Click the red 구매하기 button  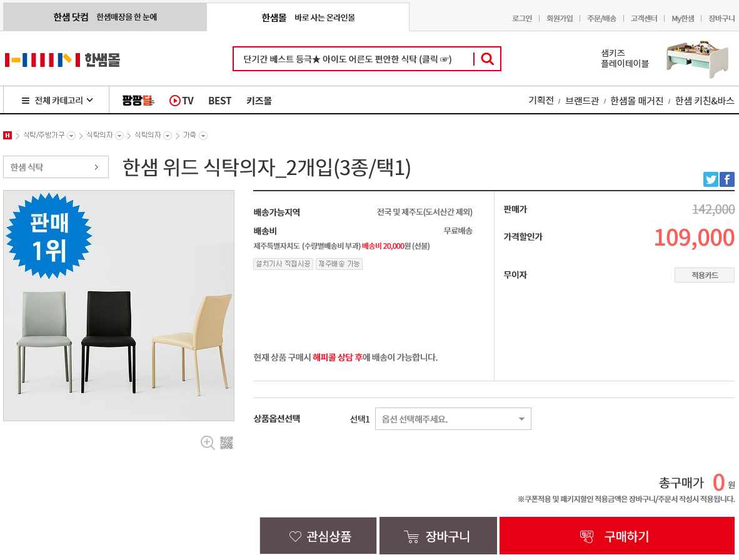coord(617,536)
